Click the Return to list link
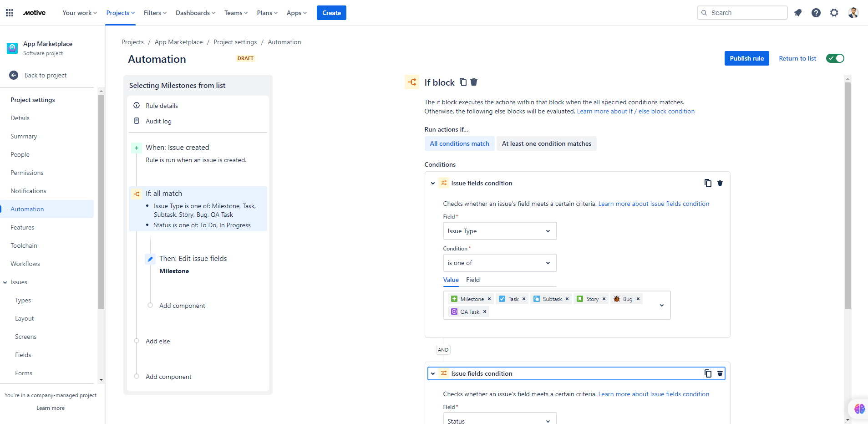This screenshot has width=868, height=424. (797, 58)
